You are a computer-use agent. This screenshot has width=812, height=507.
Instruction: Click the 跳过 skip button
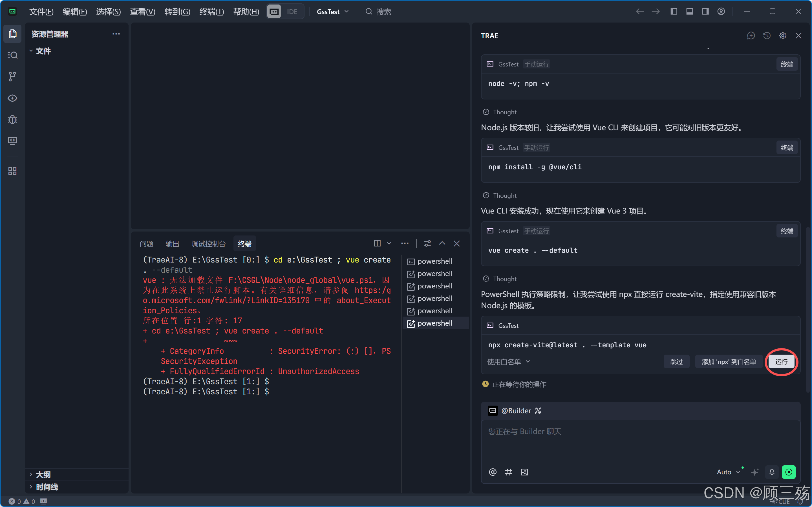[x=676, y=361]
